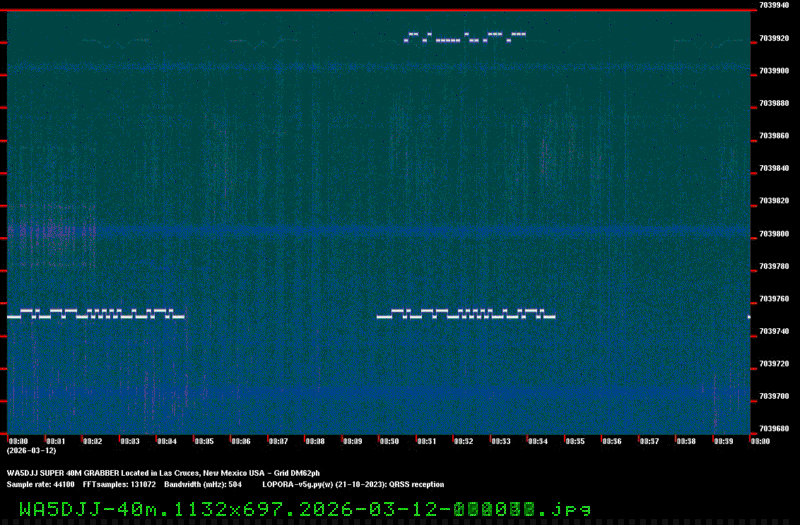This screenshot has width=800, height=525.
Task: Click the 00:07 time axis label
Action: coord(278,441)
